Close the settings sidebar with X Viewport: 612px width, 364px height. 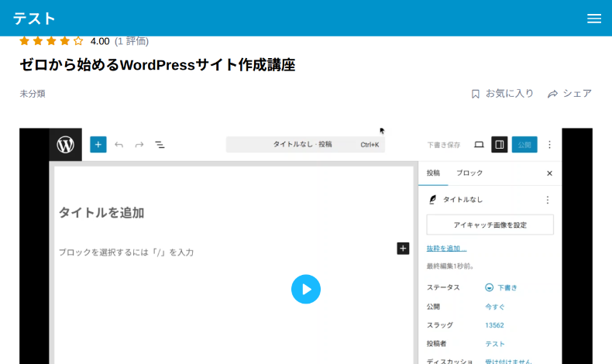click(549, 173)
